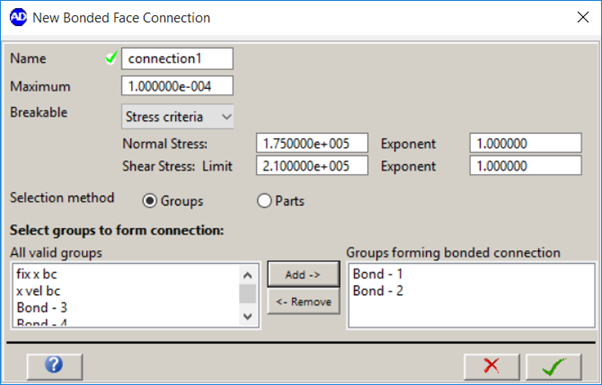This screenshot has width=602, height=385.
Task: Click the Name input field
Action: pyautogui.click(x=177, y=59)
